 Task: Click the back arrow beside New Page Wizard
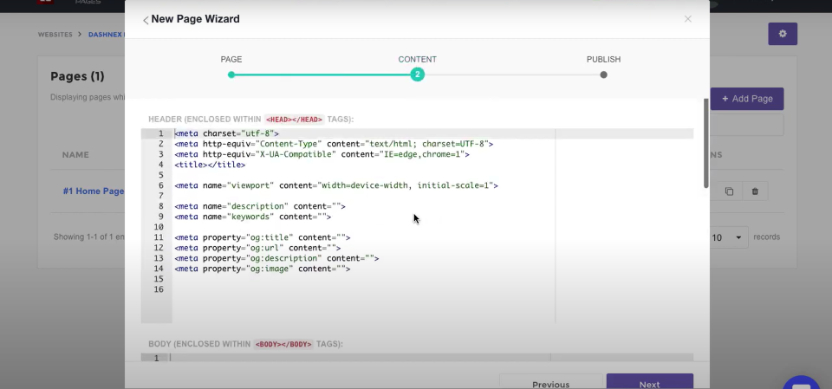tap(145, 20)
